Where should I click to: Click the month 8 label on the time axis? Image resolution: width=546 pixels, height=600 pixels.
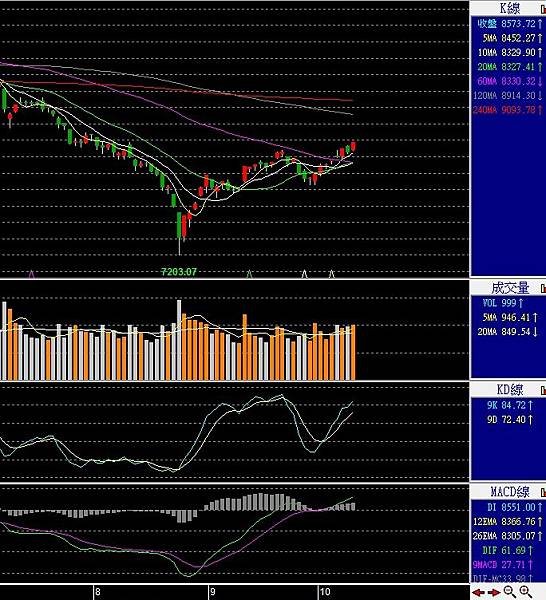98,592
